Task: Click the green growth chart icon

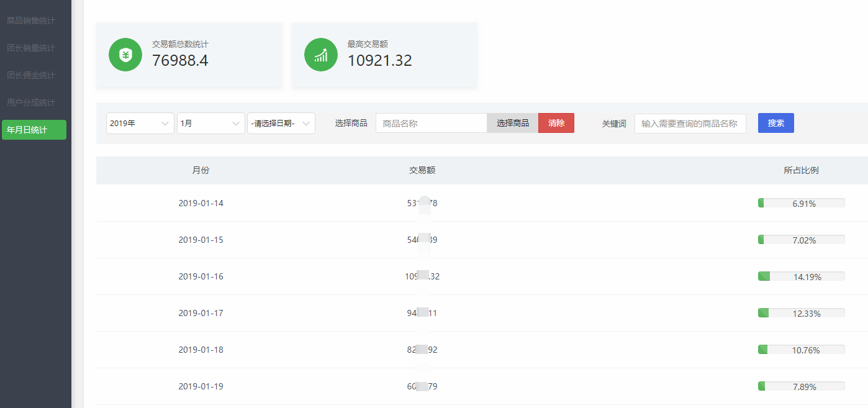Action: (321, 55)
